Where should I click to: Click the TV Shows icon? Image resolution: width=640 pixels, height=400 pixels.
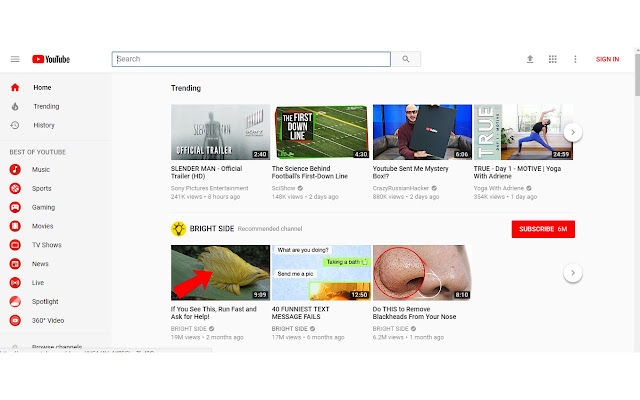pos(15,245)
